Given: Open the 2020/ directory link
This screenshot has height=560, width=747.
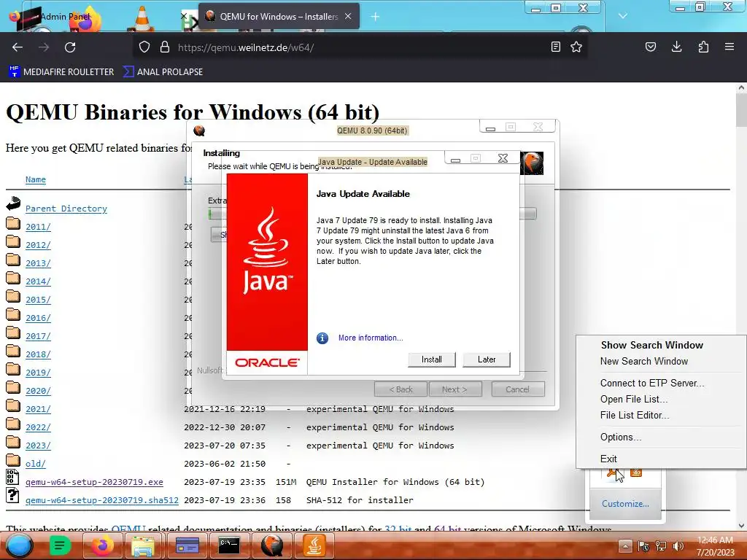Looking at the screenshot, I should point(38,391).
